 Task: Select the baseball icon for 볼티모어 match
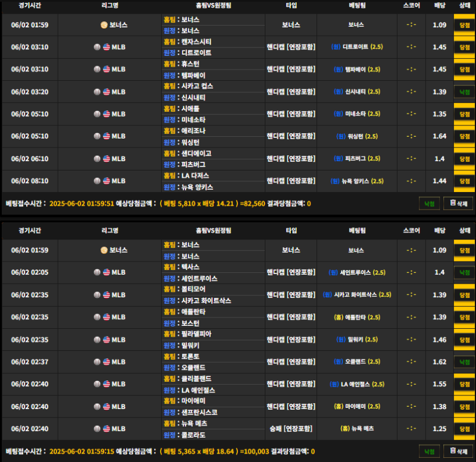[97, 295]
